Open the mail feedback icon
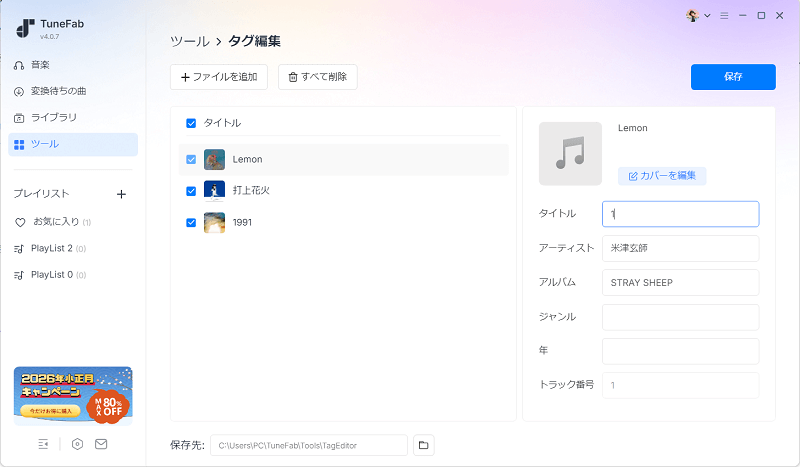The height and width of the screenshot is (467, 800). 101,444
